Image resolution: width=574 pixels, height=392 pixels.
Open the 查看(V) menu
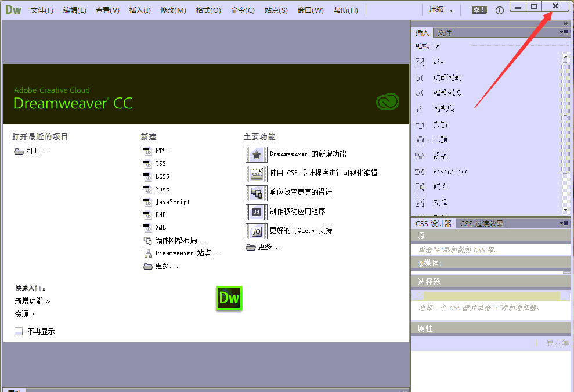(107, 10)
